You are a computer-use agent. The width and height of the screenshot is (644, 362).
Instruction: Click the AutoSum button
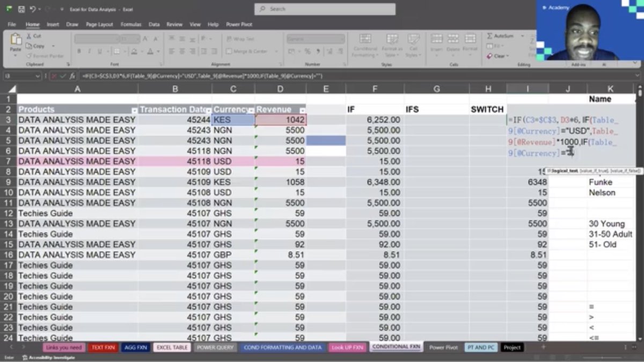(x=500, y=36)
